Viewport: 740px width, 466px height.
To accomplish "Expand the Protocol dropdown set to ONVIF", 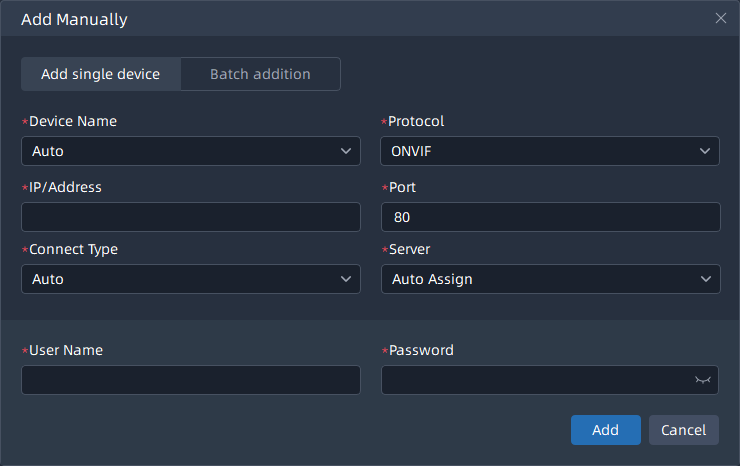I will (x=540, y=152).
